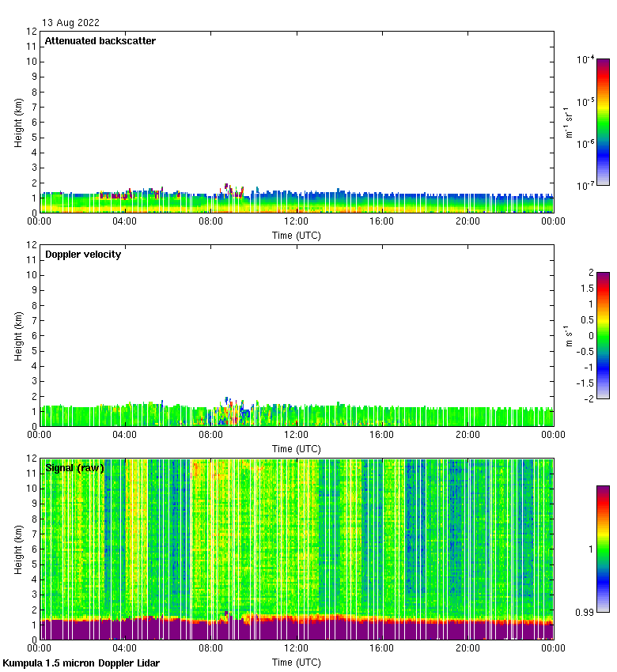The image size is (617, 672).
Task: Click 'Time (UTC)' label below the backscatter plot
Action: click(x=297, y=235)
